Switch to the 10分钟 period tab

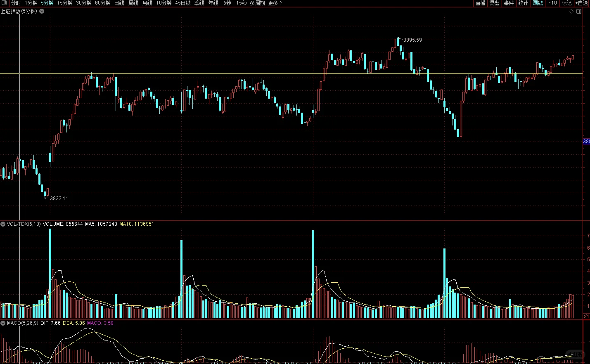click(x=164, y=3)
